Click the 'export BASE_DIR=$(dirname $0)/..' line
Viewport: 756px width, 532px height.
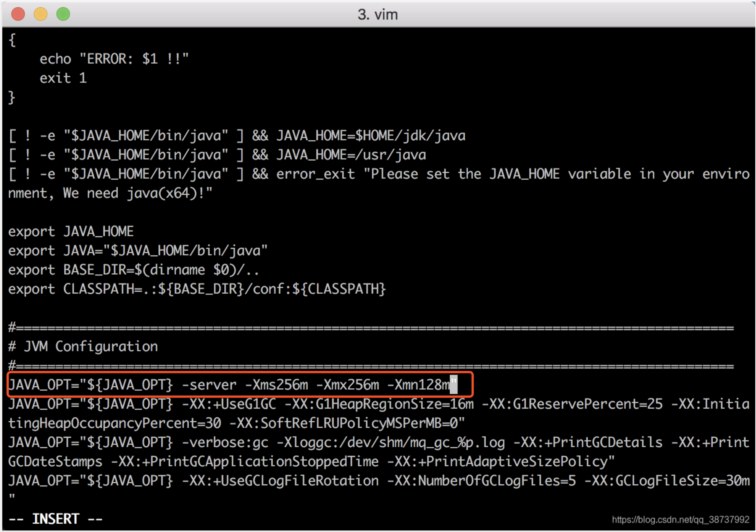pyautogui.click(x=134, y=270)
